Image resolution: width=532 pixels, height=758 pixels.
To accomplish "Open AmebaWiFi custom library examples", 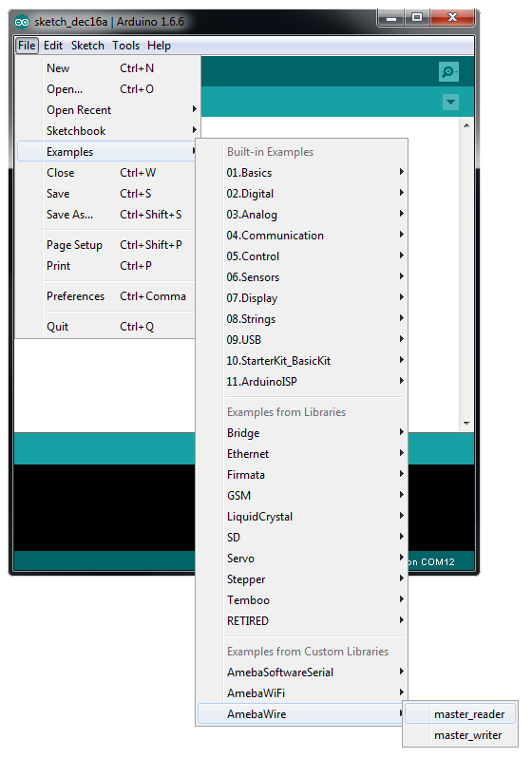I will 302,692.
